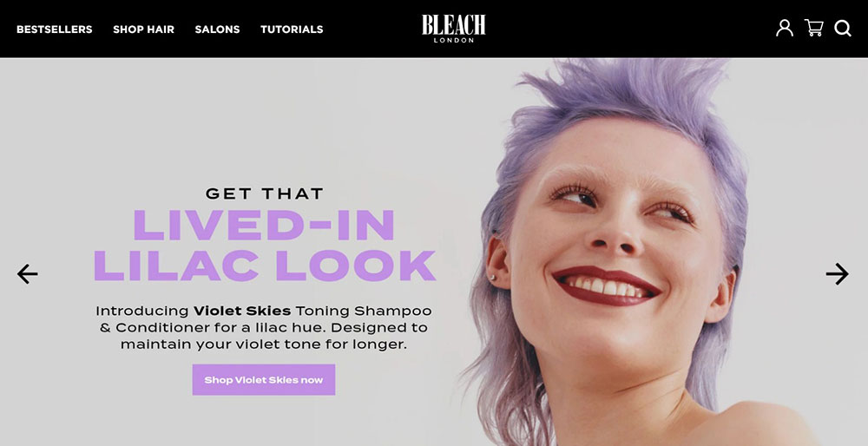Screen dimensions: 868x446
Task: Go to previous slide with left arrow
Action: pos(27,273)
